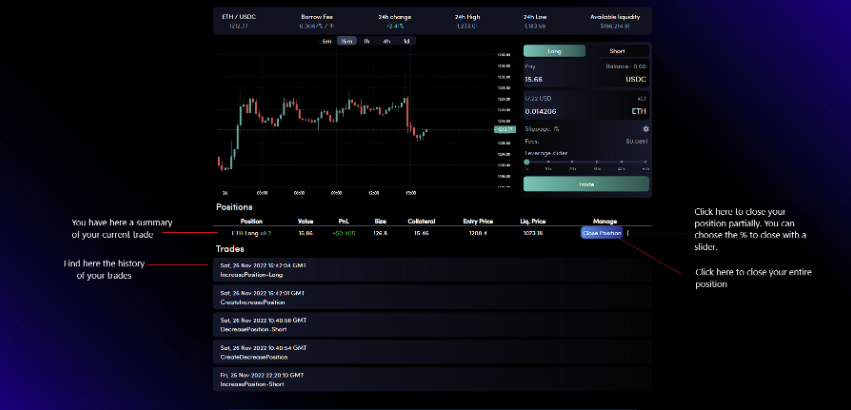Open the DecreasePosition-Short trade entry

pyautogui.click(x=432, y=325)
